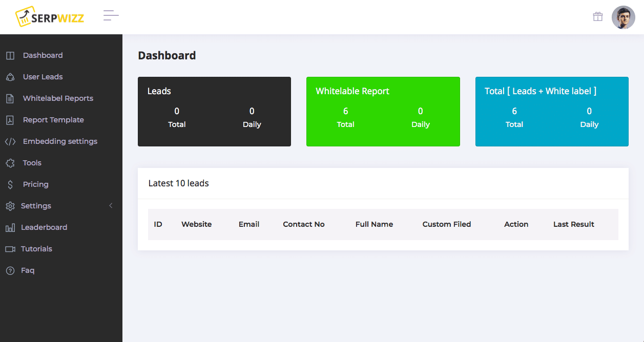The width and height of the screenshot is (644, 342).
Task: Open the Faq link
Action: click(x=28, y=270)
